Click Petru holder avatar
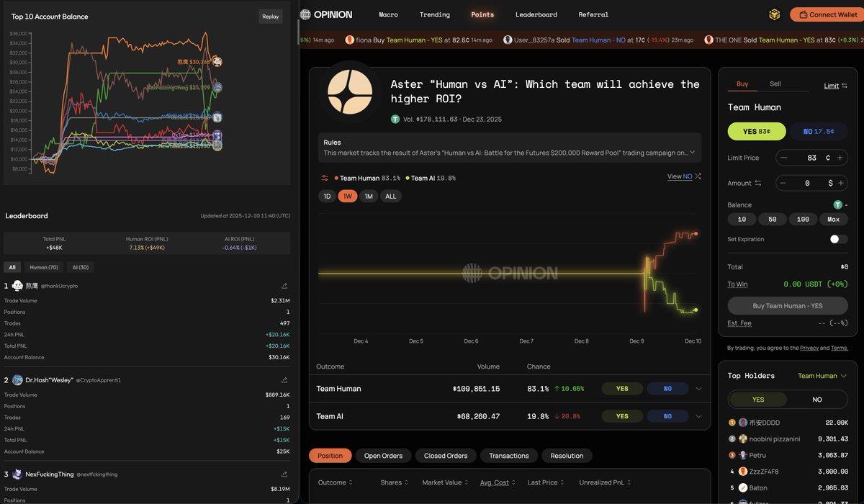The height and width of the screenshot is (504, 864). [x=743, y=455]
